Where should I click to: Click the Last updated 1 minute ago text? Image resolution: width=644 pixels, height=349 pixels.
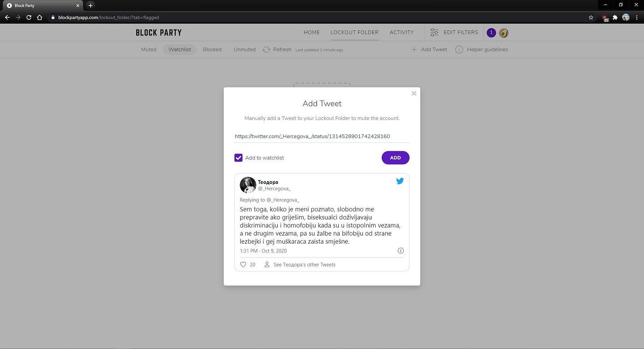(x=319, y=50)
